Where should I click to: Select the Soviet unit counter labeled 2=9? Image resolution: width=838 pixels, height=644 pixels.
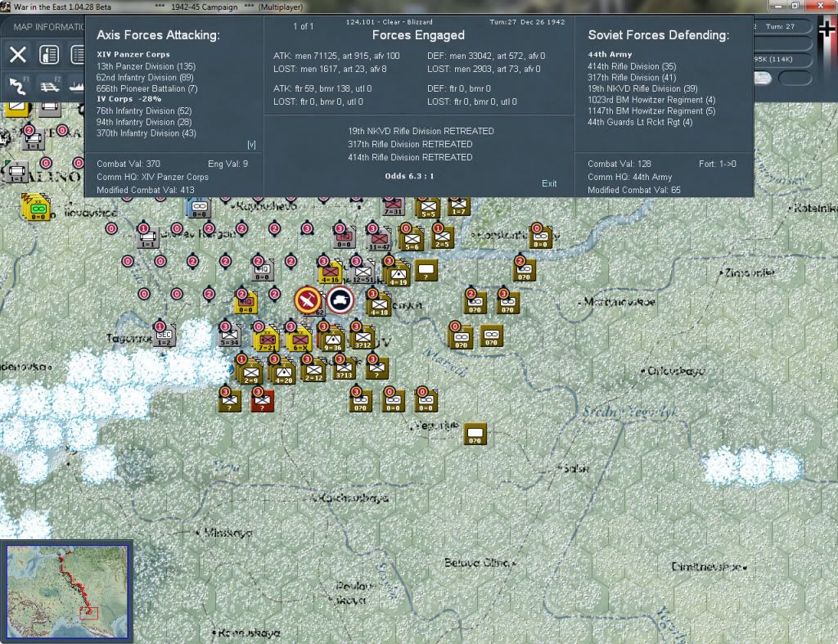pyautogui.click(x=250, y=372)
